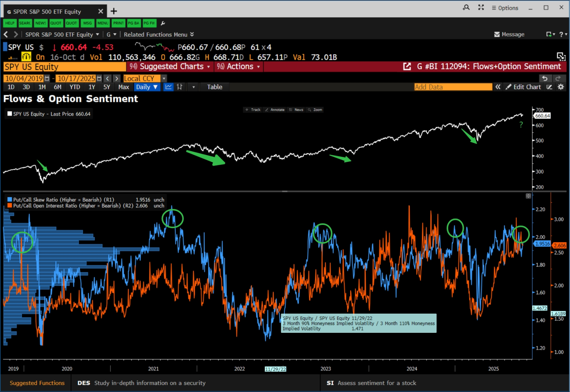Image resolution: width=570 pixels, height=392 pixels.
Task: Select the YTD range tab
Action: [74, 87]
